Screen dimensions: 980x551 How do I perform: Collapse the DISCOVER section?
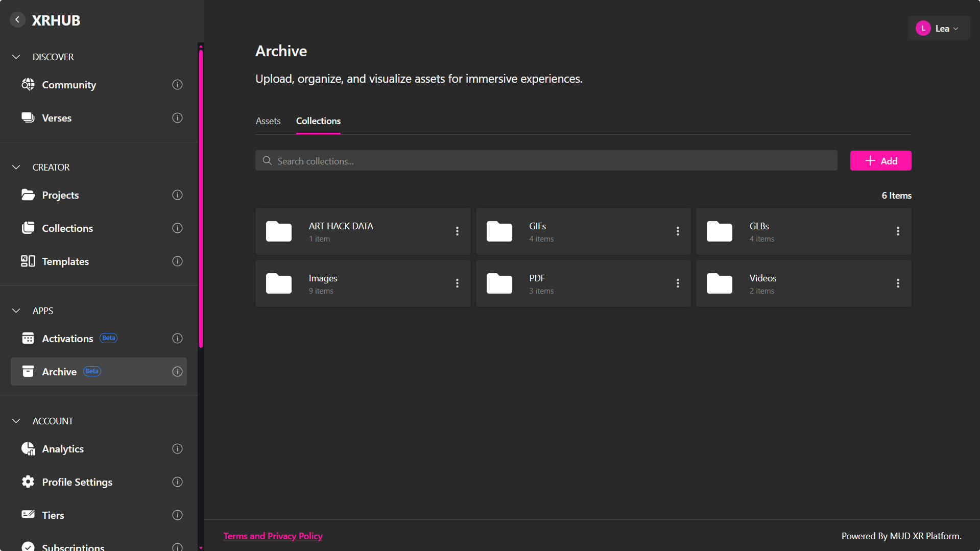[x=16, y=57]
